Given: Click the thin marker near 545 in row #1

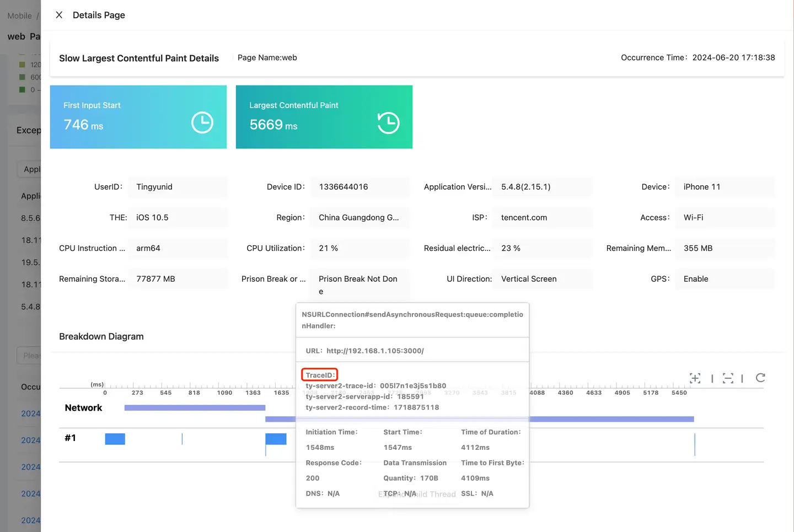Looking at the screenshot, I should [x=182, y=439].
